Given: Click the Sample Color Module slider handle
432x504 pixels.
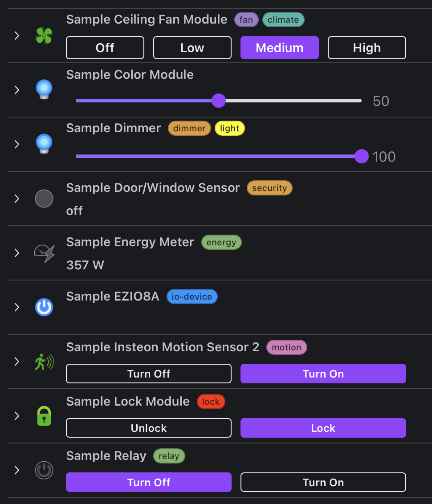Looking at the screenshot, I should pyautogui.click(x=219, y=101).
